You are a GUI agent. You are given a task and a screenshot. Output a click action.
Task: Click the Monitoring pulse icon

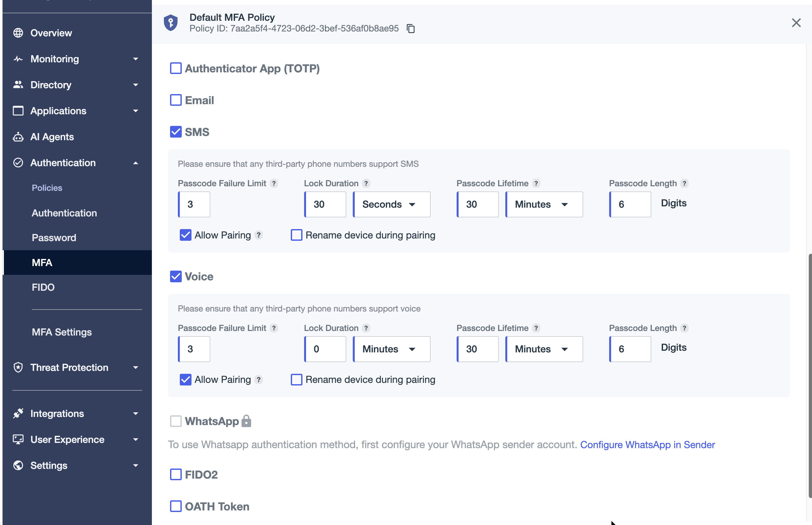pyautogui.click(x=18, y=59)
